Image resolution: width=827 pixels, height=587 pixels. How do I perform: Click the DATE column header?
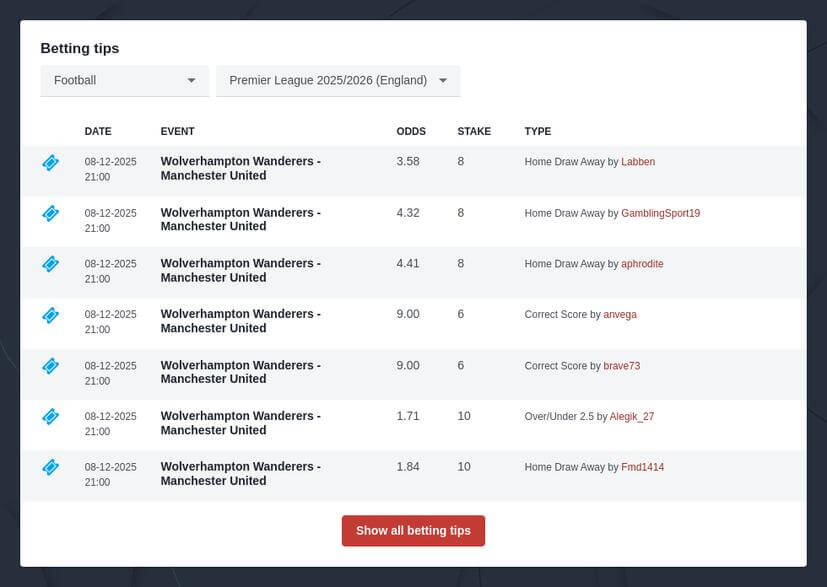pos(98,131)
